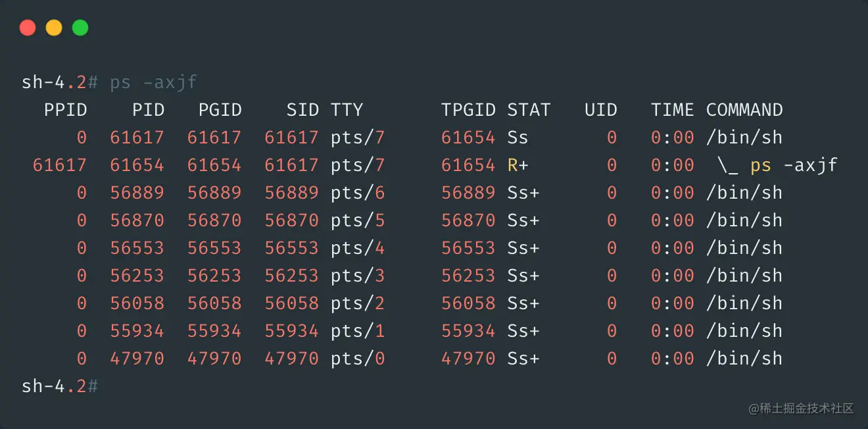Click the pts/0 terminal entry

pos(358,359)
